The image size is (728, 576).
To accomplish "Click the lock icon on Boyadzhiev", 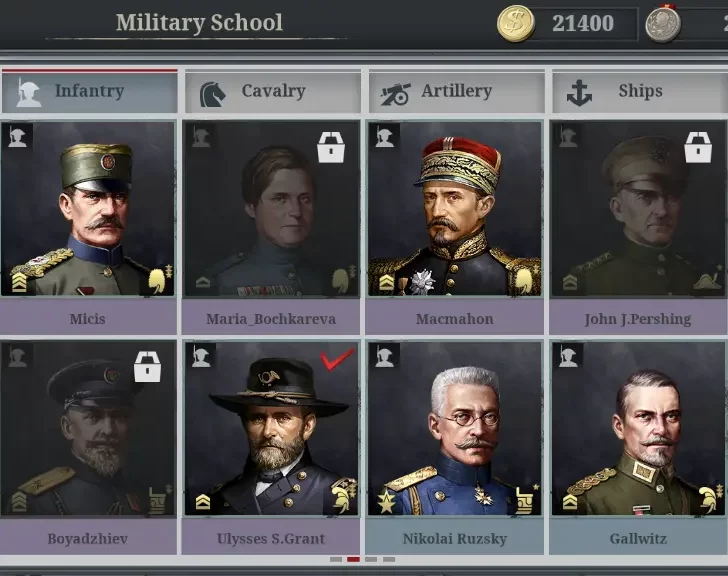I will pyautogui.click(x=148, y=367).
